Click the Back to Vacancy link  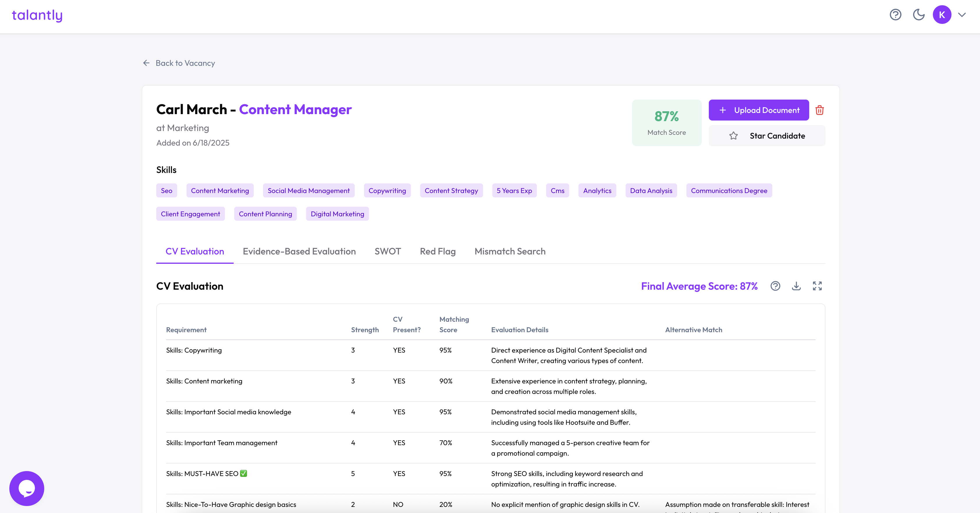click(x=185, y=63)
